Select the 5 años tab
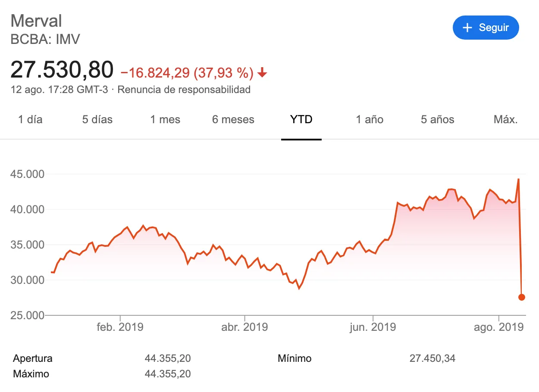Image resolution: width=539 pixels, height=392 pixels. [437, 119]
